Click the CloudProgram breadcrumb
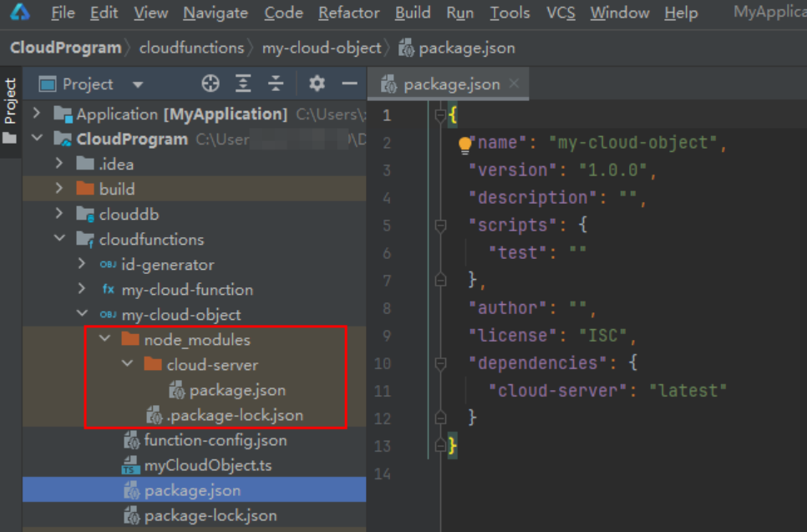The width and height of the screenshot is (807, 532). [x=65, y=48]
